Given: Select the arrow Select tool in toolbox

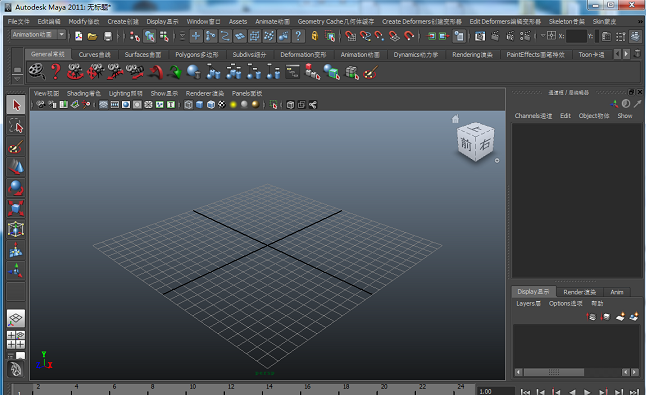Looking at the screenshot, I should (x=16, y=105).
